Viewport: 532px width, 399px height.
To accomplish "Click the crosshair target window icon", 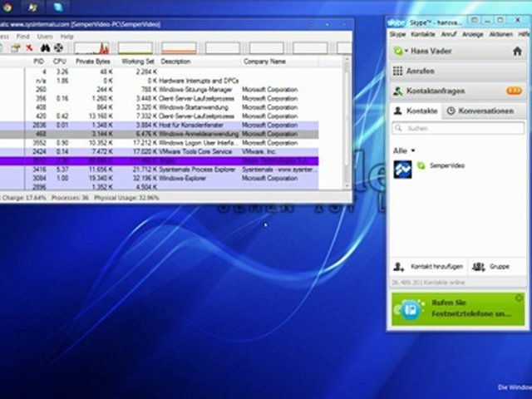I will coord(59,48).
